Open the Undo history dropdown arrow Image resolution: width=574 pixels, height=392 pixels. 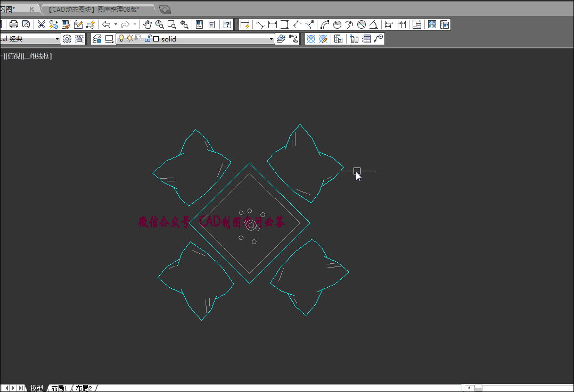tap(116, 24)
